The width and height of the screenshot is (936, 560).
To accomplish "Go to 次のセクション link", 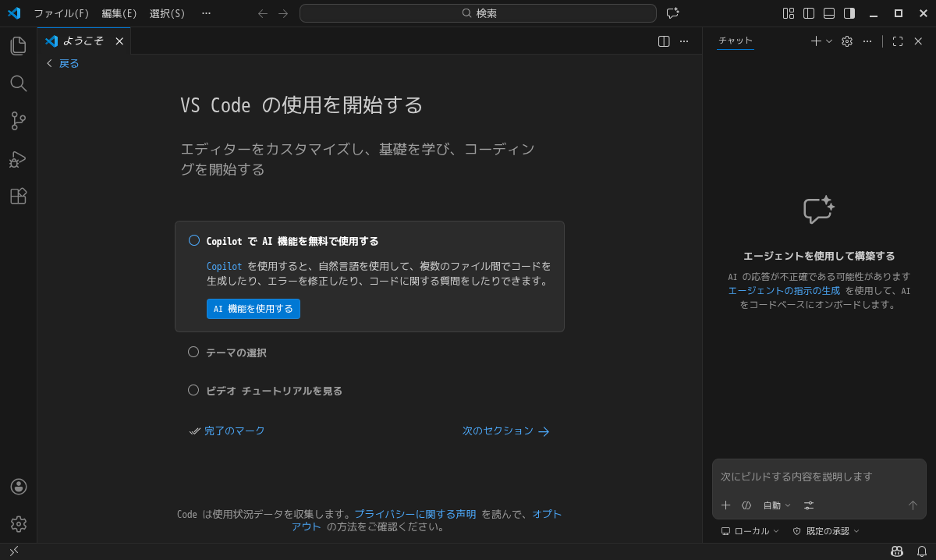I will 506,431.
